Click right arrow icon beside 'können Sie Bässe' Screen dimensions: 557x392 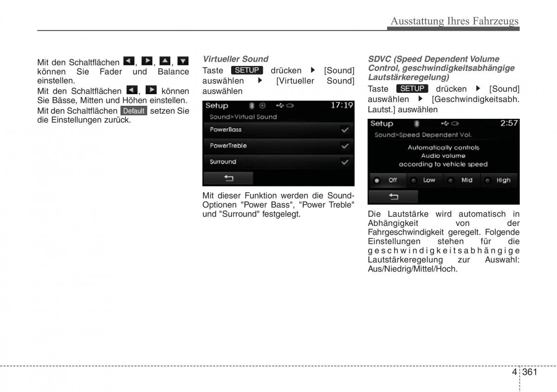tap(151, 90)
